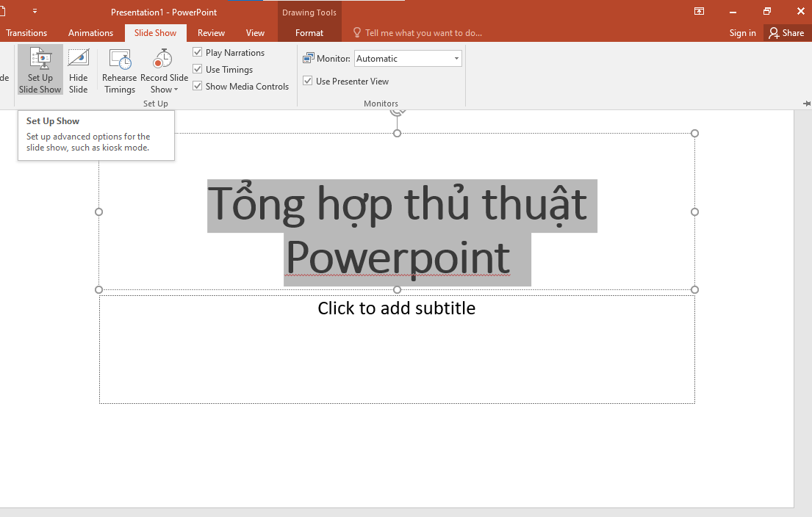This screenshot has height=517, width=812.
Task: Click the Share button
Action: click(787, 33)
